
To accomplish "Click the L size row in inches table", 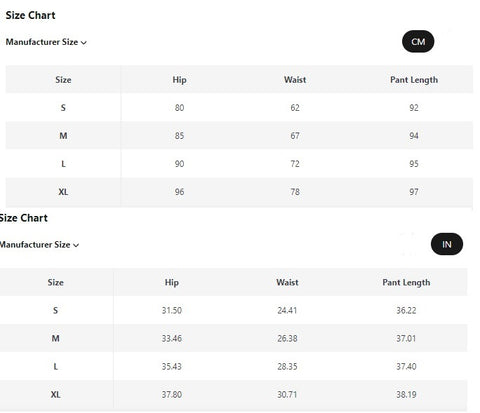I will [x=233, y=366].
